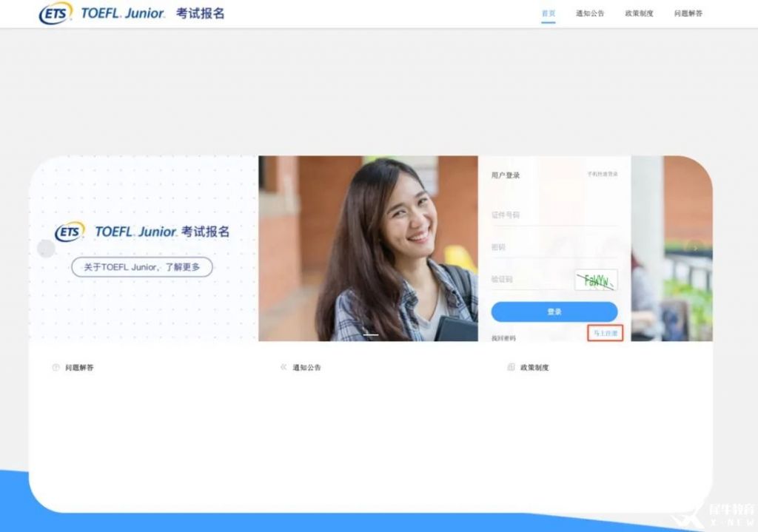758x532 pixels.
Task: Click the 马上注册 register link
Action: tap(606, 334)
